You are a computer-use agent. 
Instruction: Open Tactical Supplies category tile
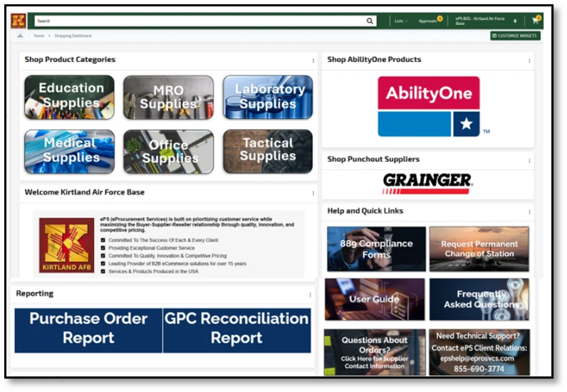click(x=268, y=152)
